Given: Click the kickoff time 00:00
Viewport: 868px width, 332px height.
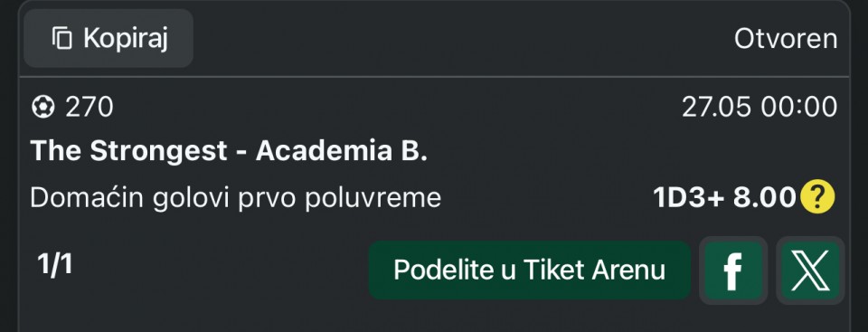Looking at the screenshot, I should pyautogui.click(x=798, y=107).
